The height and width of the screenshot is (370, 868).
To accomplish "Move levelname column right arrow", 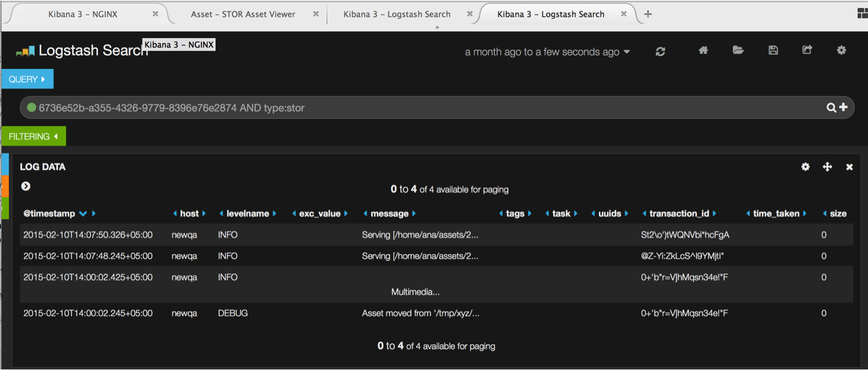I will [x=275, y=214].
